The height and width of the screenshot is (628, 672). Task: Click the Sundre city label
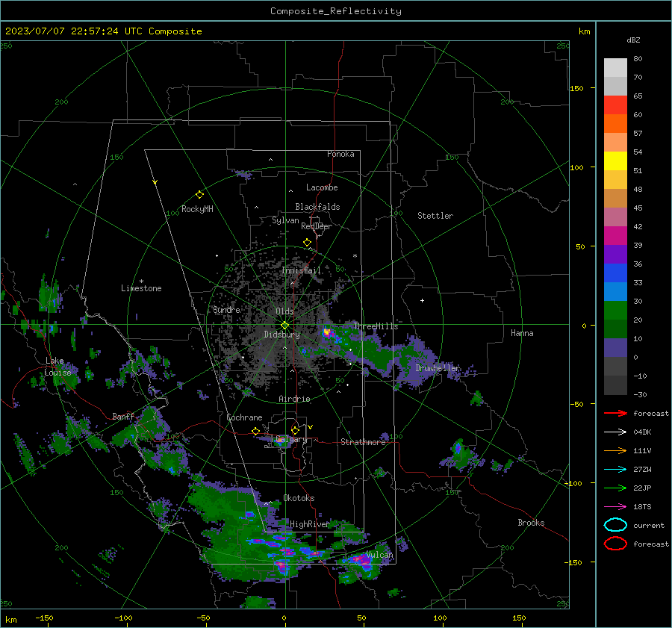point(226,309)
